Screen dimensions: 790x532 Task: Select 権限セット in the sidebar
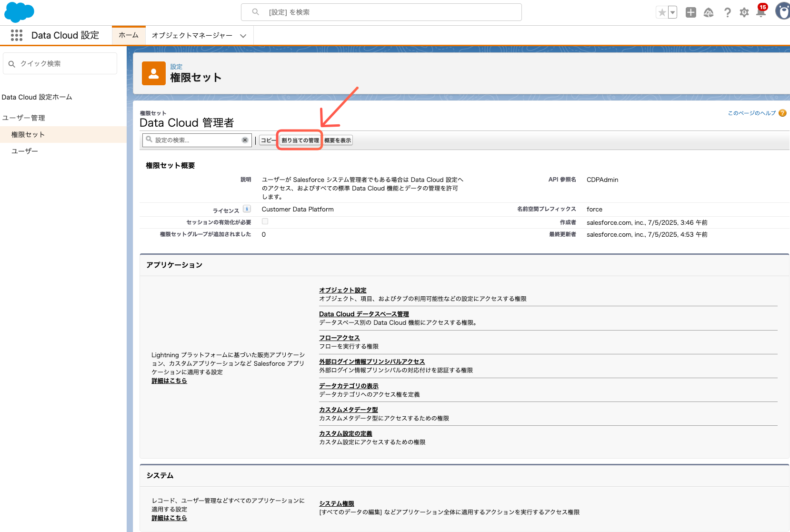point(63,135)
